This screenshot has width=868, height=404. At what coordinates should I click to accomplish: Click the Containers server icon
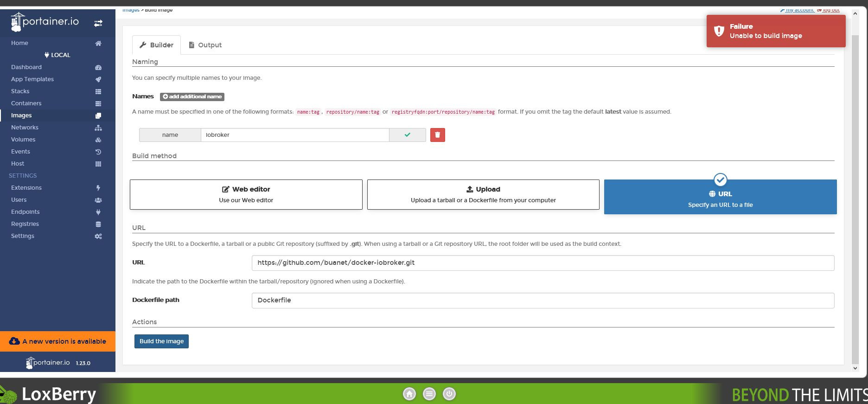[98, 103]
